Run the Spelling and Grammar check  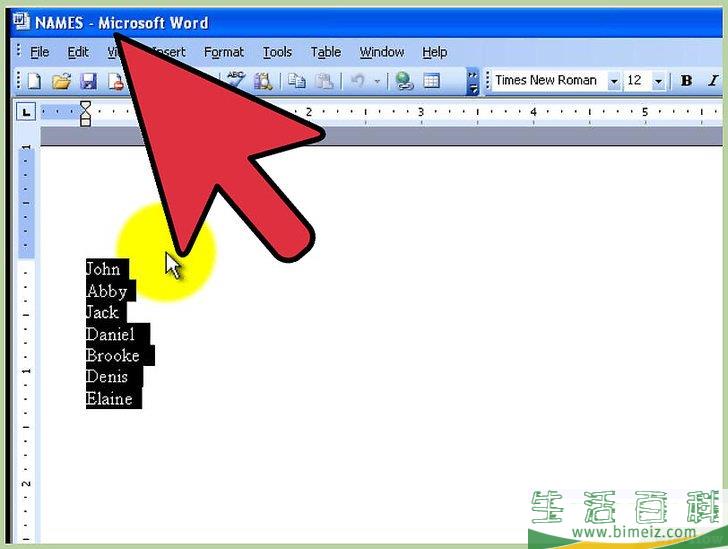235,80
